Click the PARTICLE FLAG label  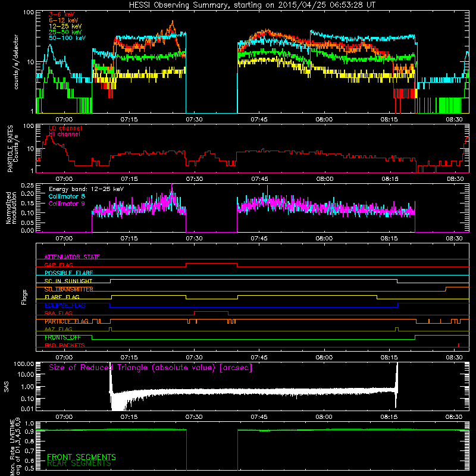pyautogui.click(x=67, y=321)
